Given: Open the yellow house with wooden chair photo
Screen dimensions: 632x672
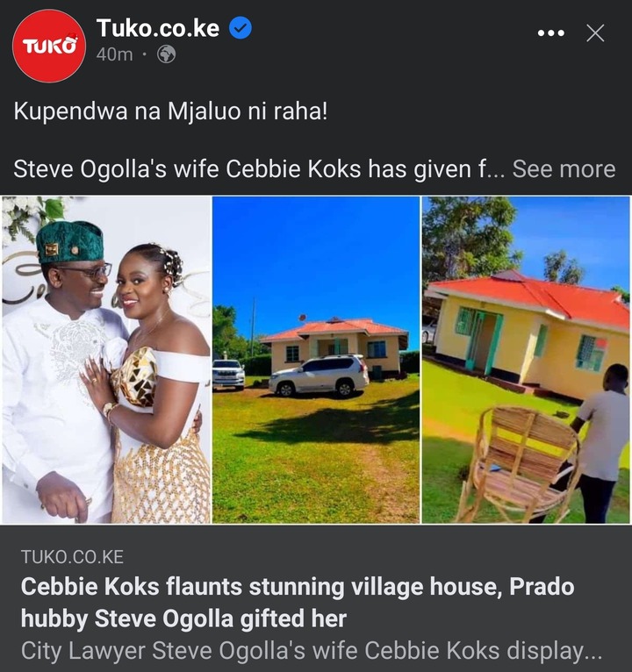Looking at the screenshot, I should tap(526, 360).
